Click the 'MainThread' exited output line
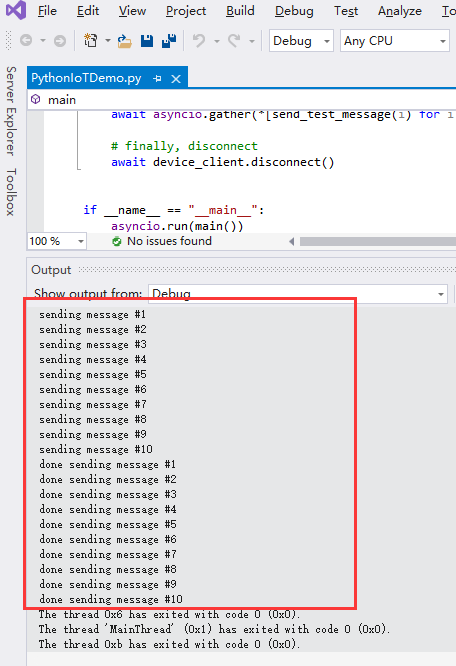456x666 pixels. coord(214,629)
